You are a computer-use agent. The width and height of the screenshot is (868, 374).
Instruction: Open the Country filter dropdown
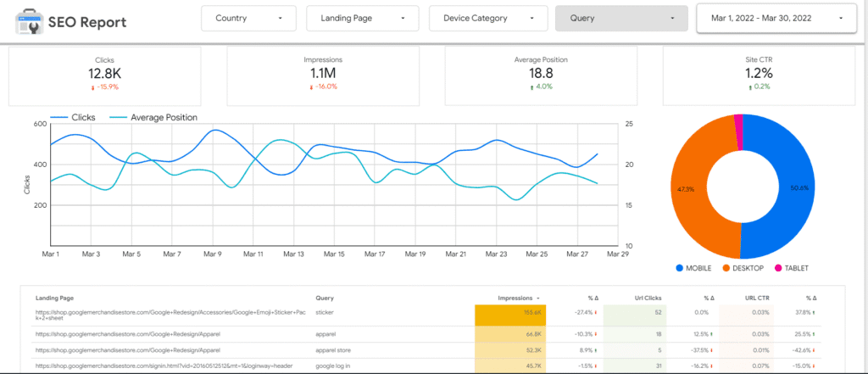[x=248, y=18]
